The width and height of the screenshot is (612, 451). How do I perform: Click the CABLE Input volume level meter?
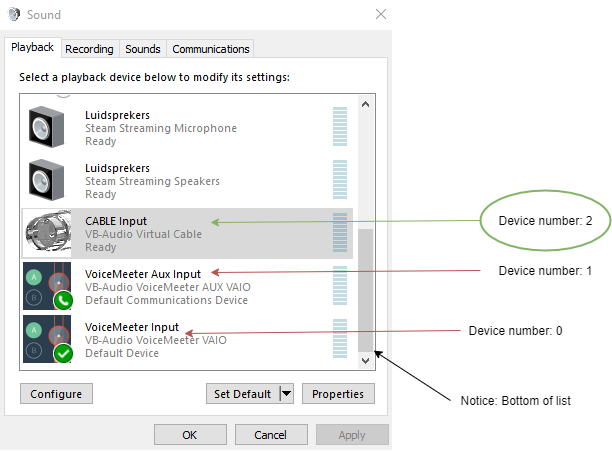click(x=340, y=233)
